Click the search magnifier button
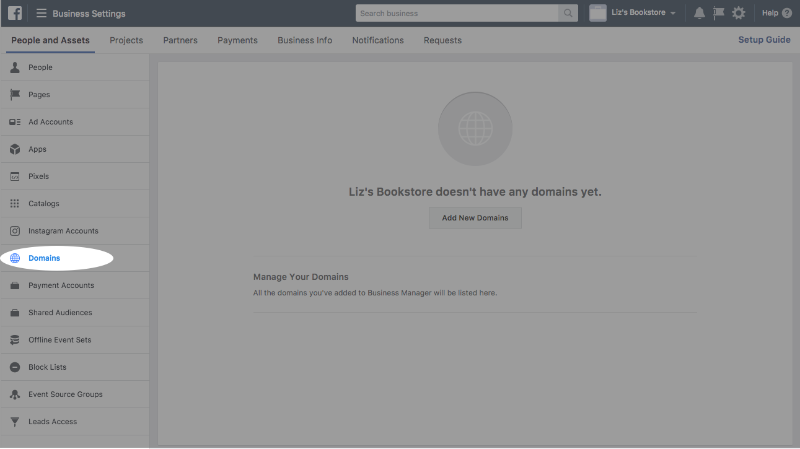This screenshot has width=800, height=449. [569, 13]
